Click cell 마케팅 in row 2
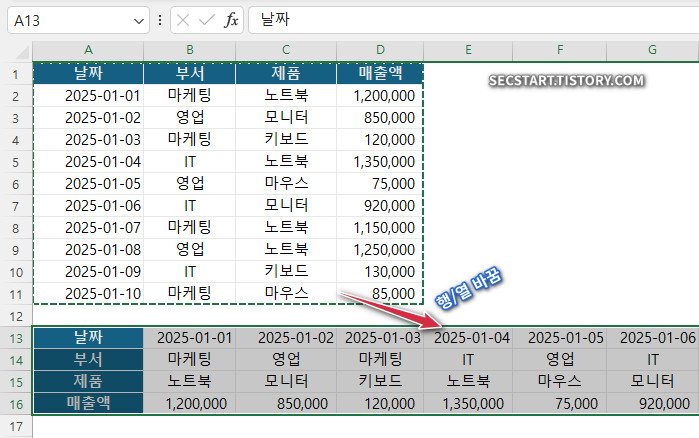 (x=189, y=95)
